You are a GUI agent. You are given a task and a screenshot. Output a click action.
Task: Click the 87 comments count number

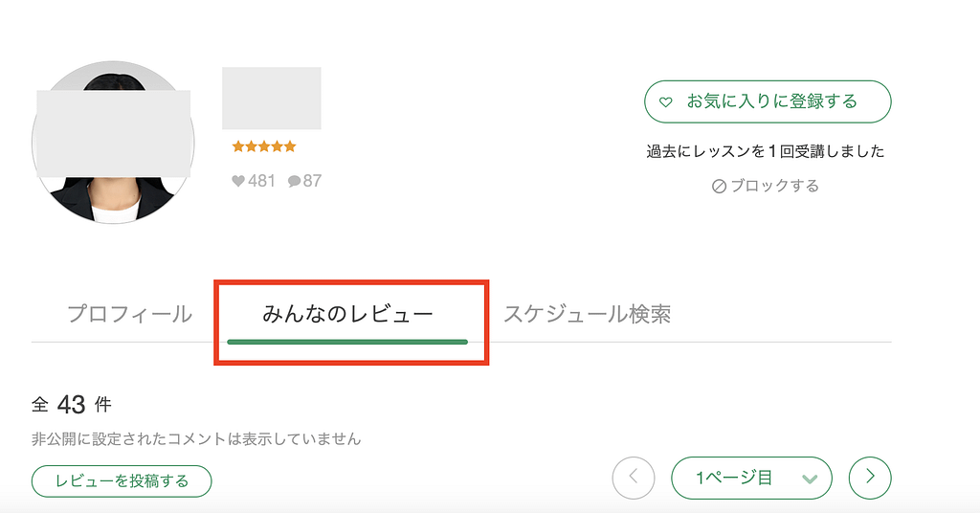[x=312, y=180]
